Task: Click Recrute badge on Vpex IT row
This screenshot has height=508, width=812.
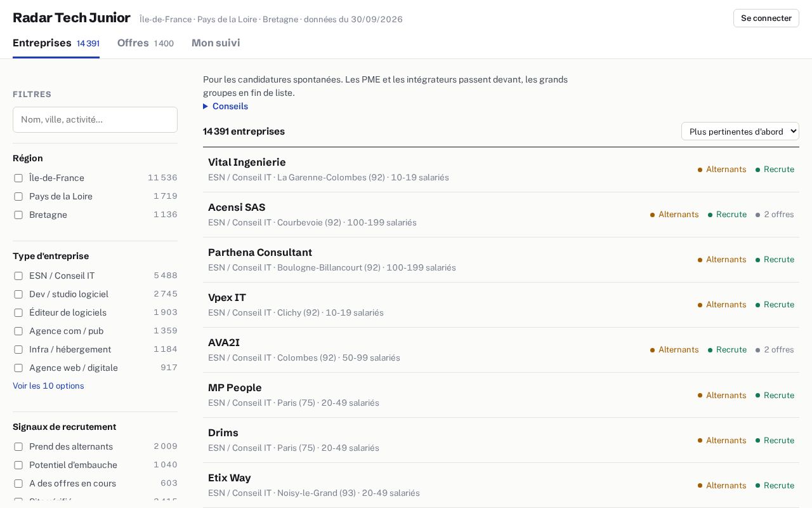Action: pyautogui.click(x=775, y=305)
